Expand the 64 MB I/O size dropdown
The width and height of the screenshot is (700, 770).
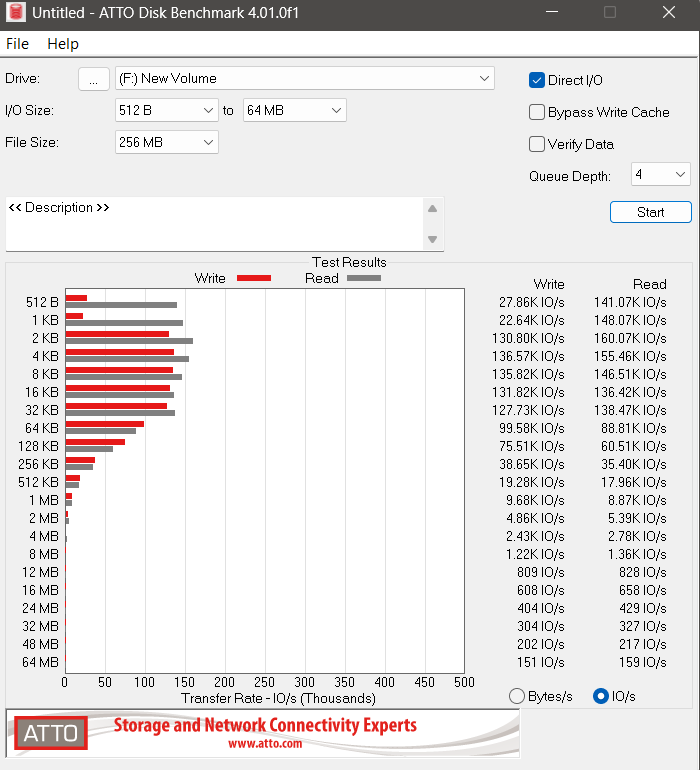pos(295,110)
